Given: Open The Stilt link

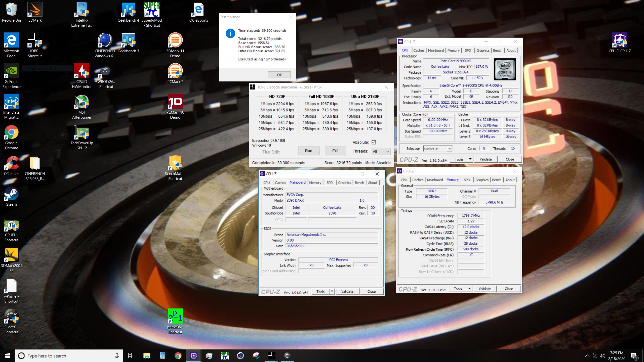Looking at the screenshot, I should (270, 152).
